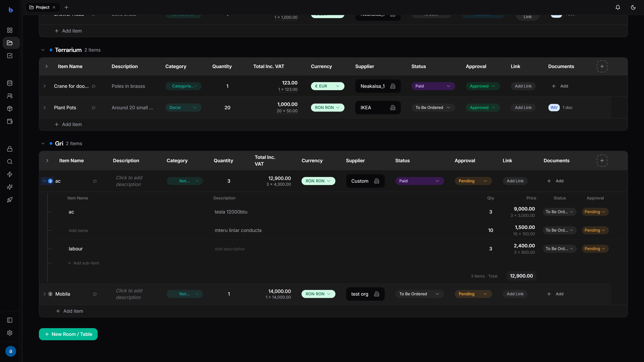Screen dimensions: 644x362
Task: Click the building icon in test org supplier
Action: click(x=377, y=294)
